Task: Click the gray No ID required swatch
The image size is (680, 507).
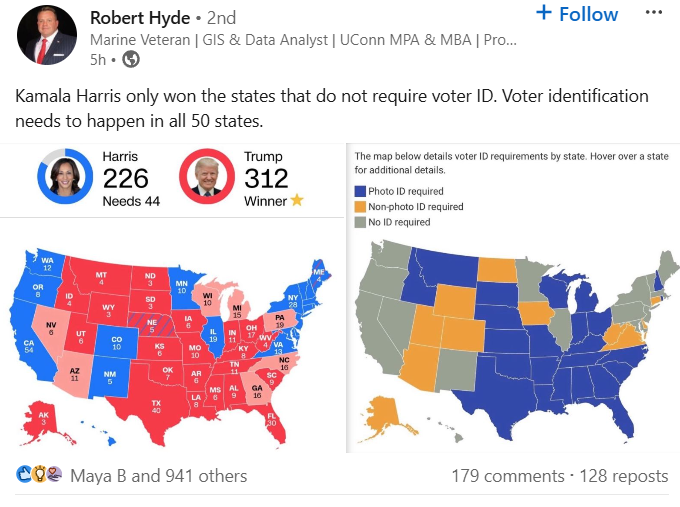Action: pyautogui.click(x=361, y=222)
